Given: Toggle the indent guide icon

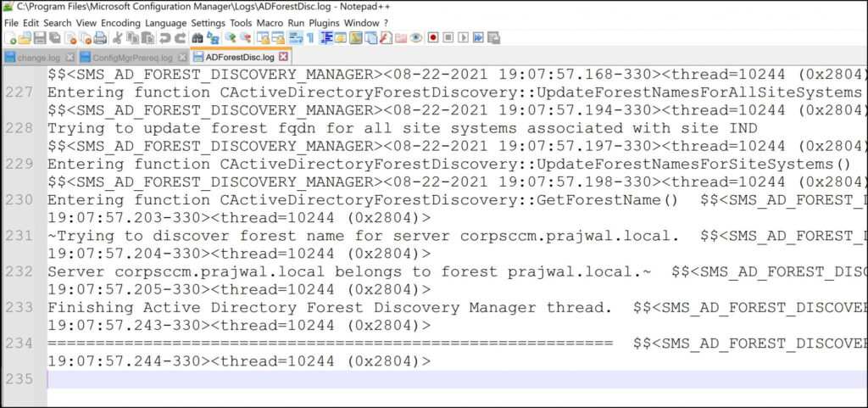Looking at the screenshot, I should (326, 38).
